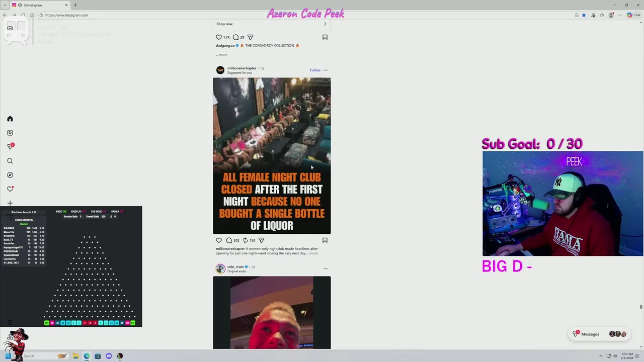View site information lock icon

(41, 15)
